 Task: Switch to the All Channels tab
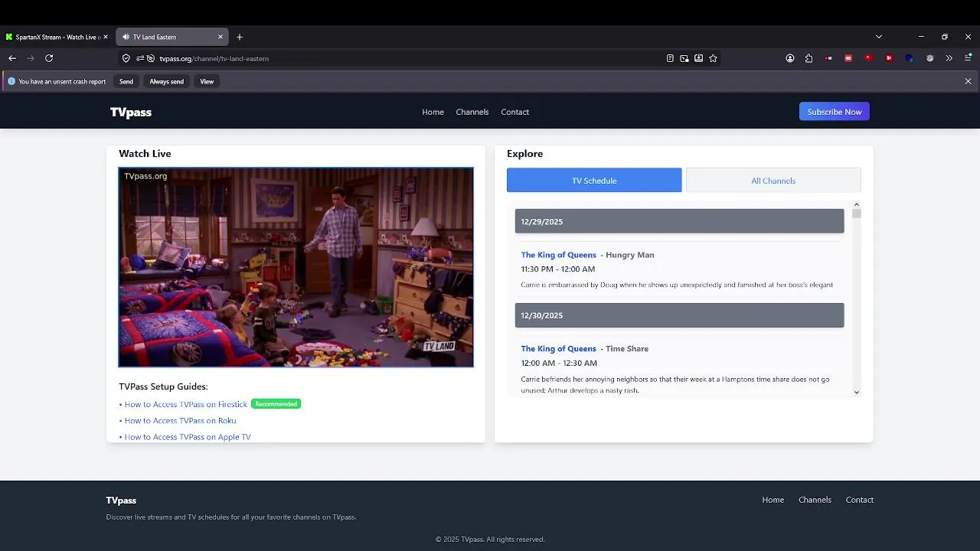773,181
